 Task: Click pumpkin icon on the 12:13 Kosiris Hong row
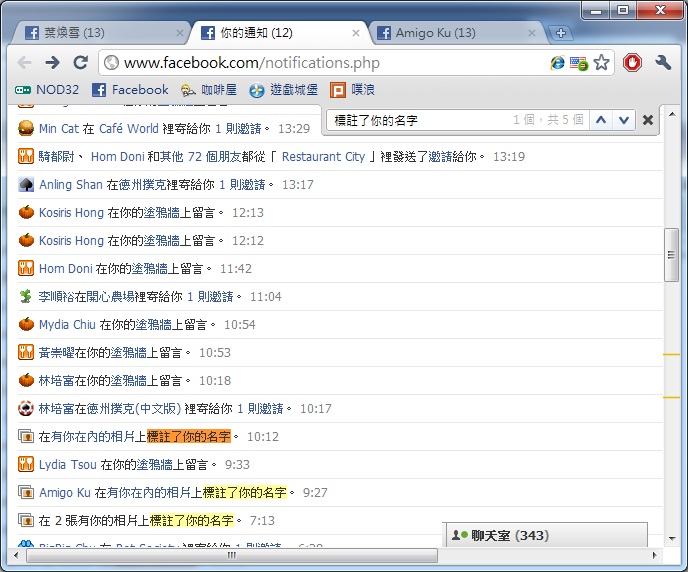pos(26,212)
